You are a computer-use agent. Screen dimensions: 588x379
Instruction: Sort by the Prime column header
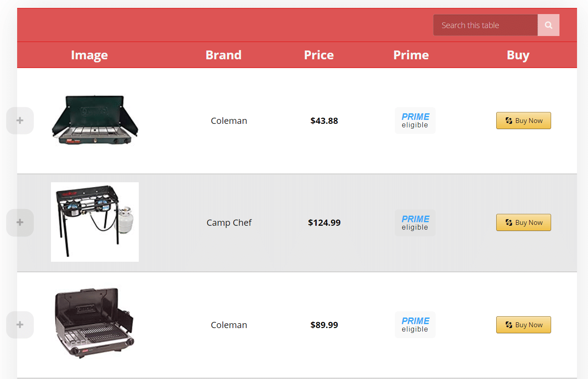pyautogui.click(x=411, y=55)
